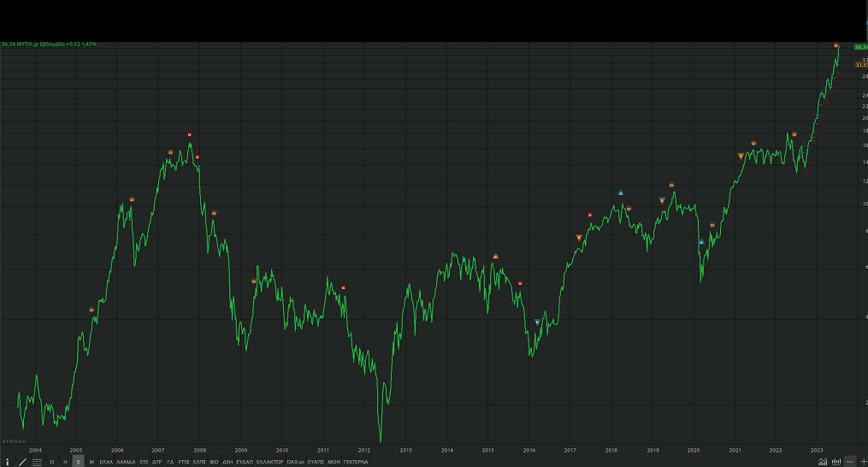Click the gray triangle marker at 2019
This screenshot has width=868, height=467.
pyautogui.click(x=662, y=200)
